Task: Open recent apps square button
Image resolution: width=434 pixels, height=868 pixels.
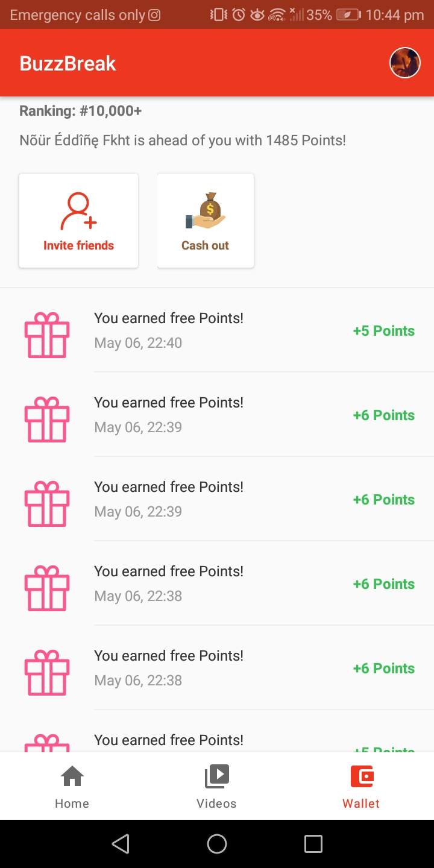Action: click(x=313, y=844)
